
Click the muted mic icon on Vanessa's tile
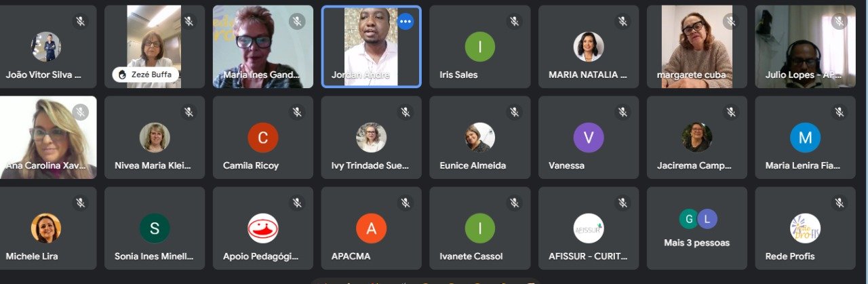pos(623,113)
